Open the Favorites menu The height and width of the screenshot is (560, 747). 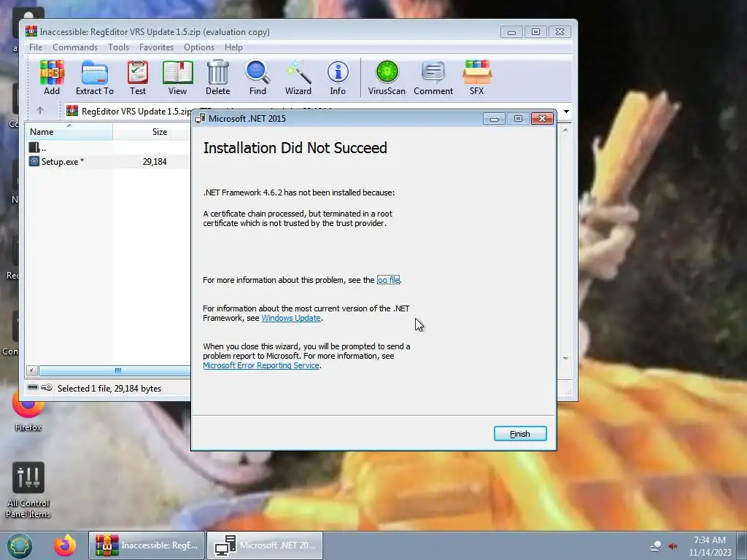click(156, 47)
